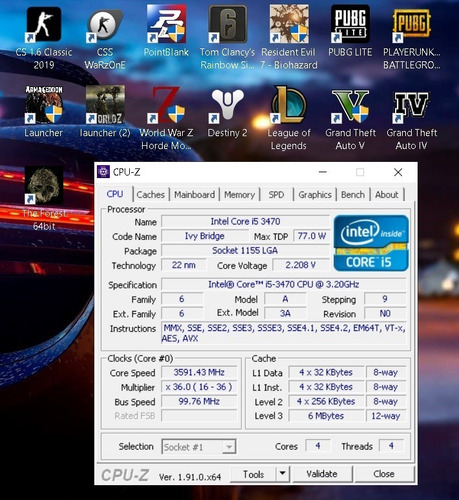The image size is (459, 500).
Task: Open the Mainboard tab
Action: coord(194,195)
